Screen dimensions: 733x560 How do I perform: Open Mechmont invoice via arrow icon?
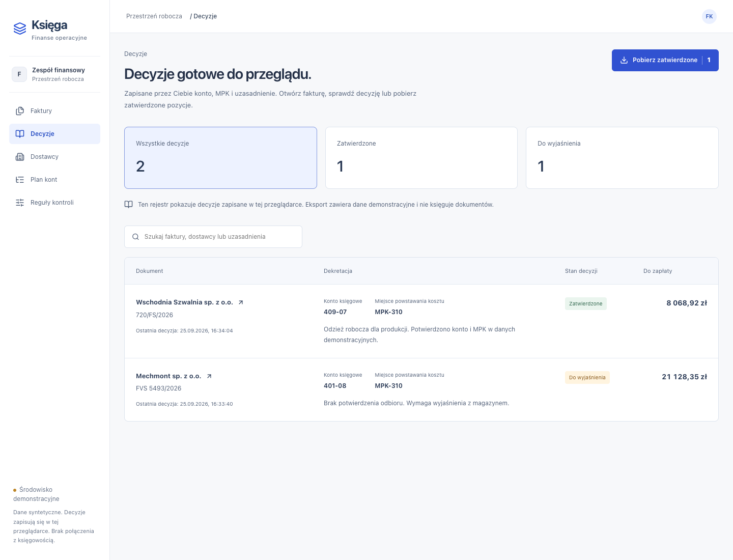point(209,376)
